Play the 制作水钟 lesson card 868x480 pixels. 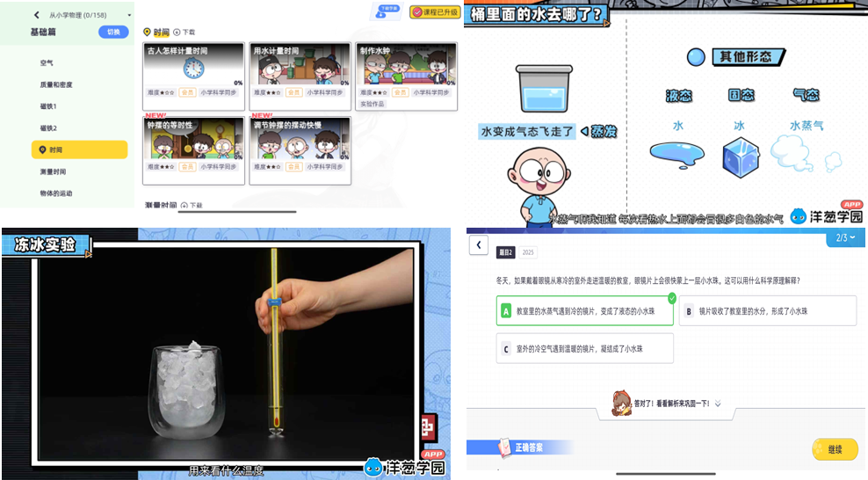tap(406, 67)
